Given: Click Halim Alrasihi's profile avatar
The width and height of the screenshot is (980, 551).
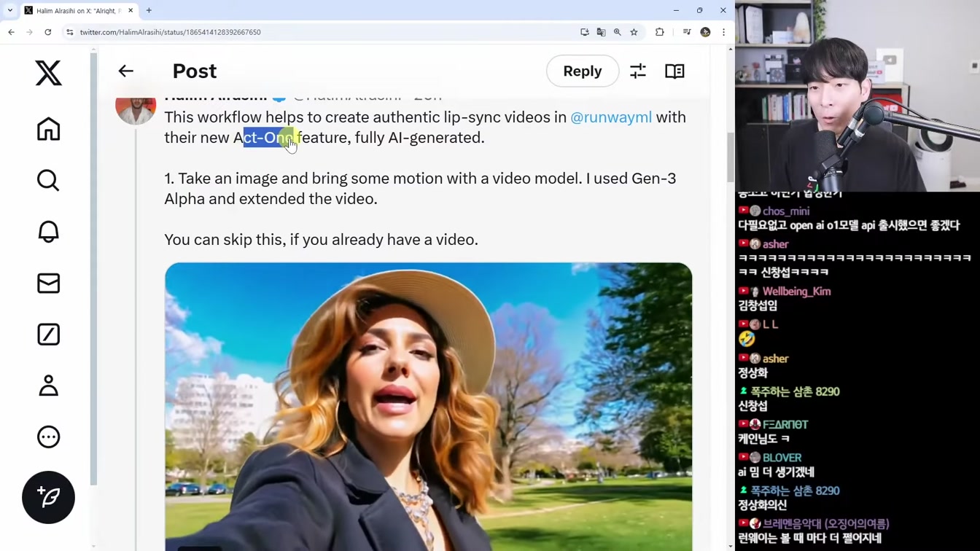Looking at the screenshot, I should [x=136, y=106].
